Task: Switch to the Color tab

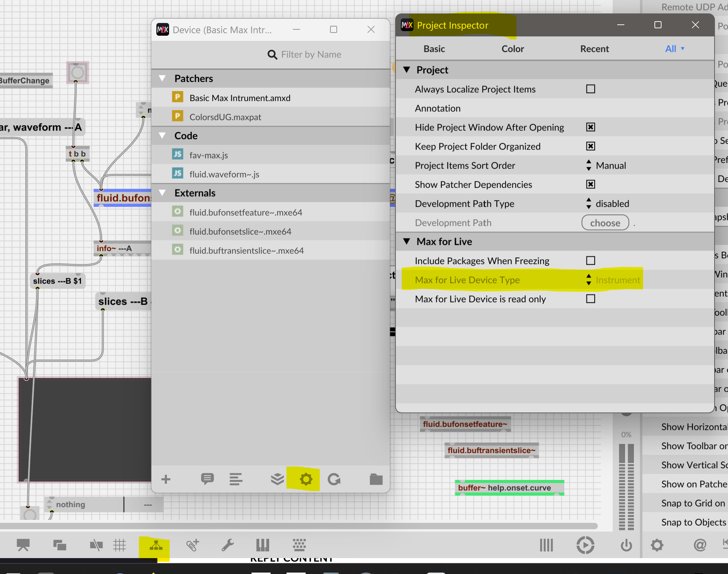Action: pyautogui.click(x=513, y=49)
